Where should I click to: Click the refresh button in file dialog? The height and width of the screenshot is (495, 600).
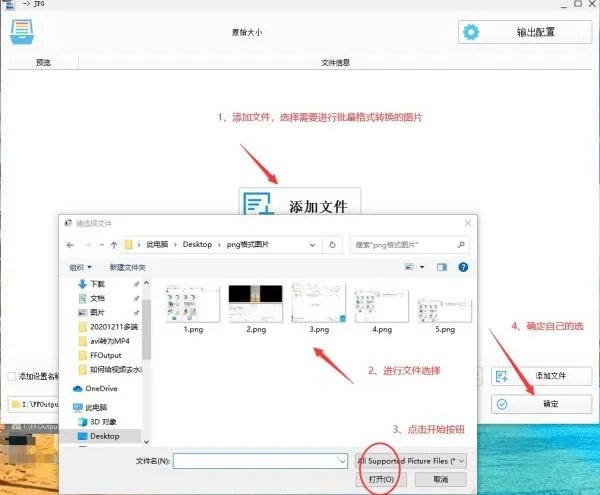(332, 245)
